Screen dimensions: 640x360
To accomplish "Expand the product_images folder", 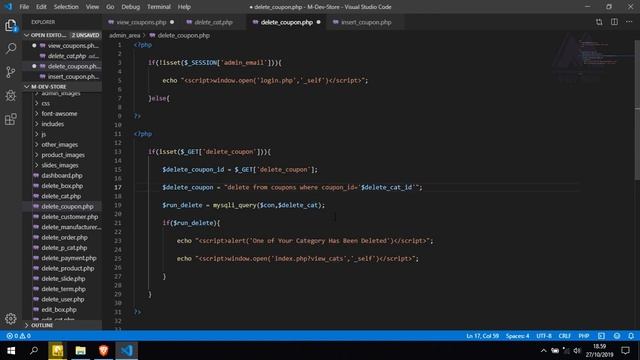I will [x=62, y=155].
